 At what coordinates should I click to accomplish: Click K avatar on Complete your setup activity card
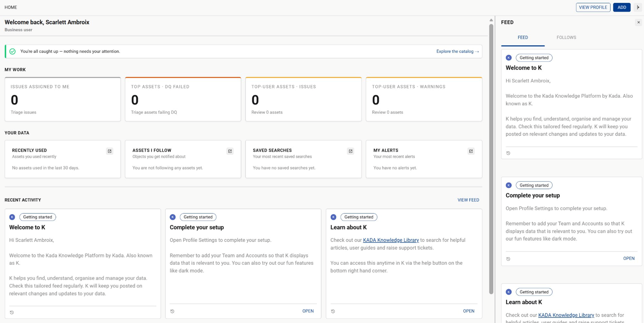[x=173, y=217]
